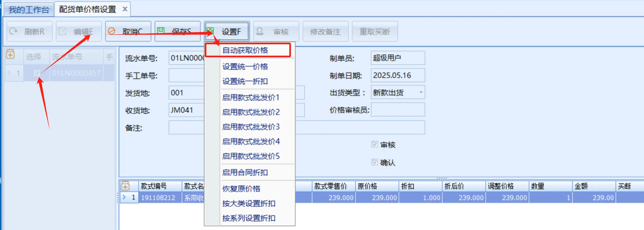
Task: Open the 出货类型 dropdown arrow
Action: point(421,93)
